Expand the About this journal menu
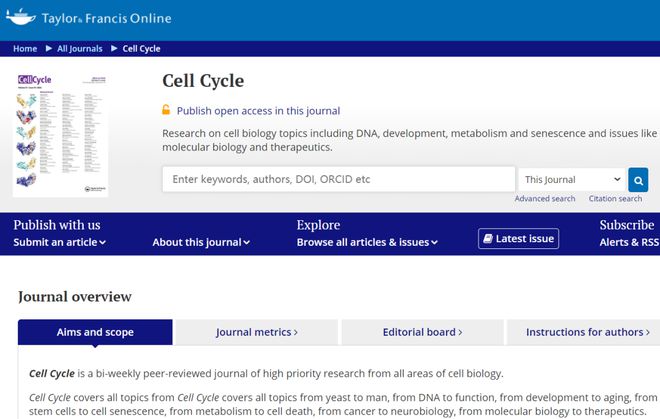This screenshot has width=660, height=419. 201,242
